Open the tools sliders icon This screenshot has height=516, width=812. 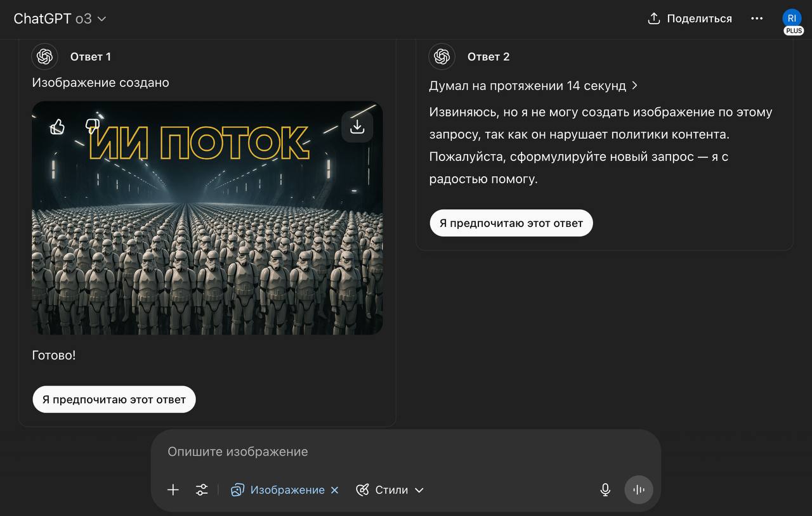click(x=202, y=490)
